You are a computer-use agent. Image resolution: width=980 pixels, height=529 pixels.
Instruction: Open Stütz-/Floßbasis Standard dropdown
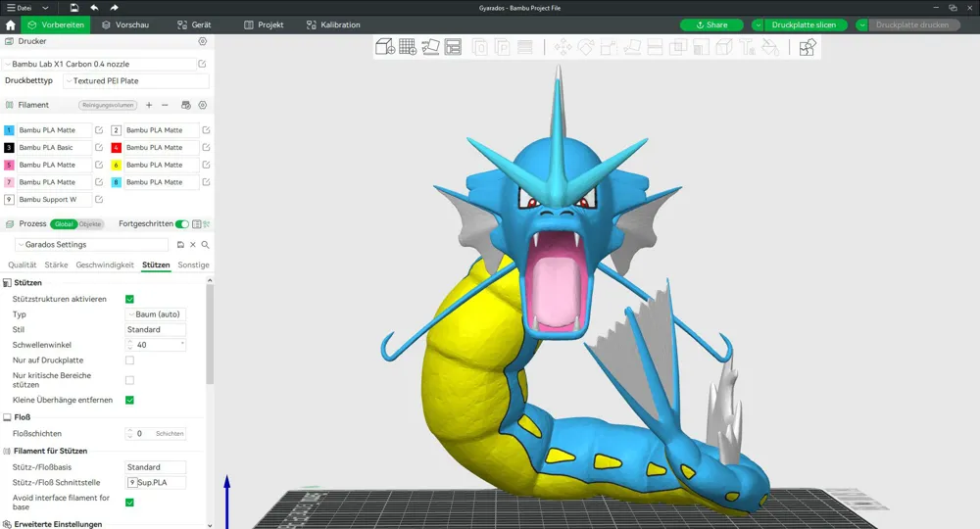156,467
